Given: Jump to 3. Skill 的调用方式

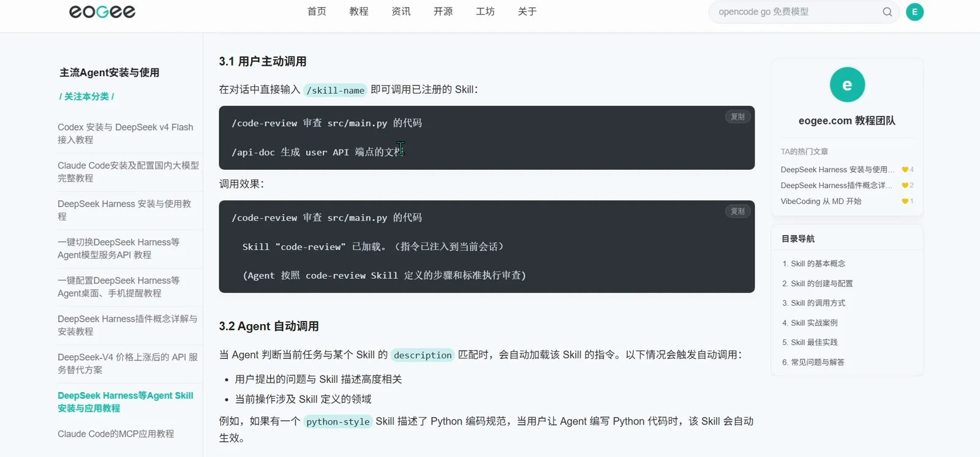Looking at the screenshot, I should (x=813, y=303).
